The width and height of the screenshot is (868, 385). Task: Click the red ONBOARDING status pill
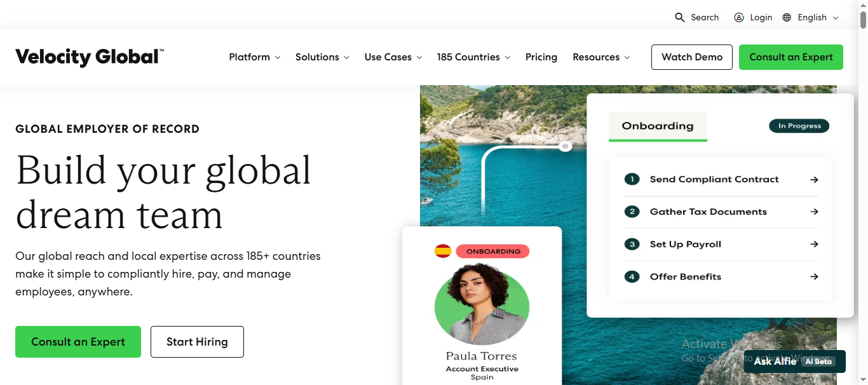pos(493,252)
